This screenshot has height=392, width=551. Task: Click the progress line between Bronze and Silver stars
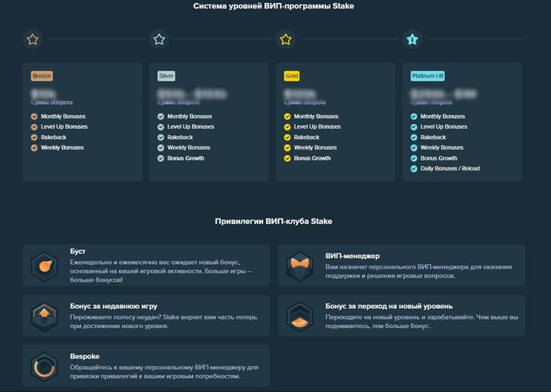coord(96,39)
